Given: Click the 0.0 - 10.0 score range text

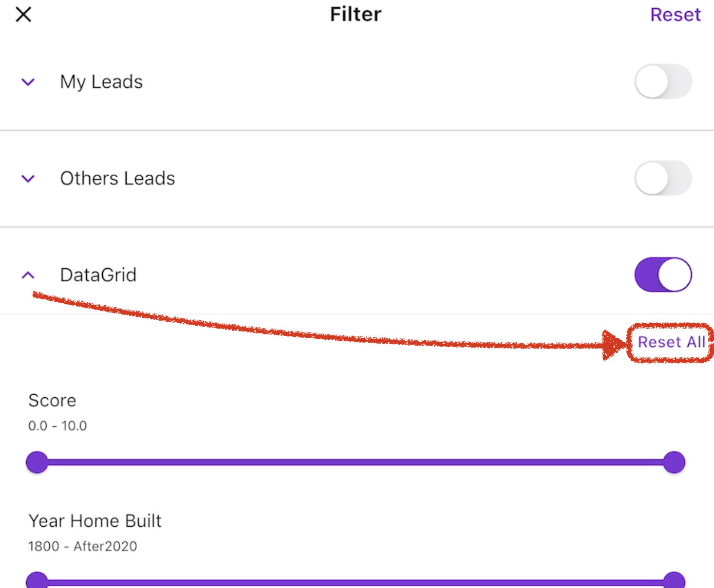Looking at the screenshot, I should [57, 426].
